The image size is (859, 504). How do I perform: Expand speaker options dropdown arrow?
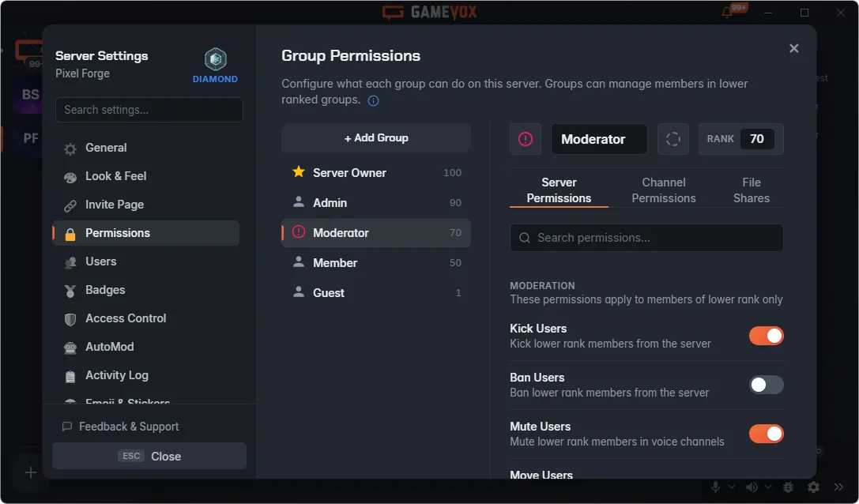click(x=768, y=487)
